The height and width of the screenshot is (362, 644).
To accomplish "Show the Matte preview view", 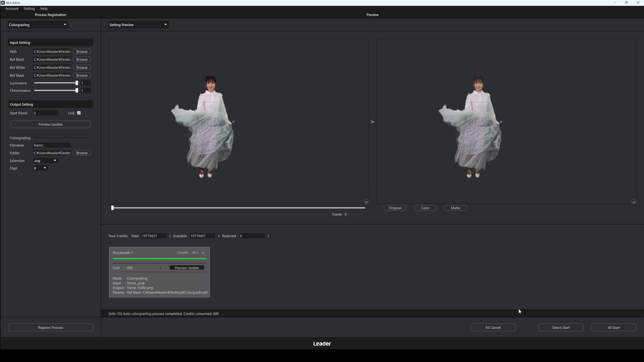I will click(x=455, y=208).
